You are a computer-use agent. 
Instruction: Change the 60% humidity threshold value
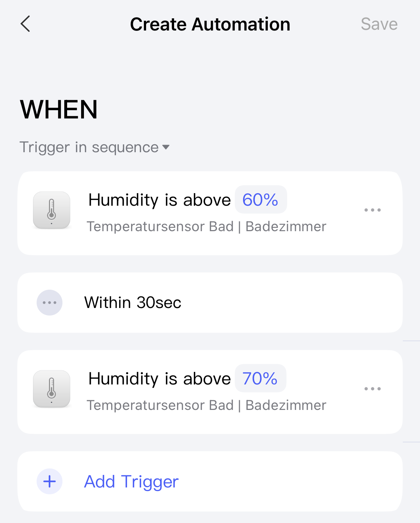pos(261,200)
